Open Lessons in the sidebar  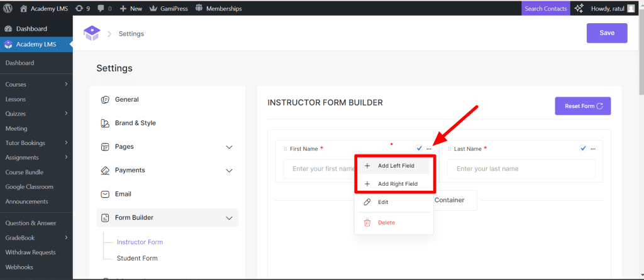tap(16, 99)
